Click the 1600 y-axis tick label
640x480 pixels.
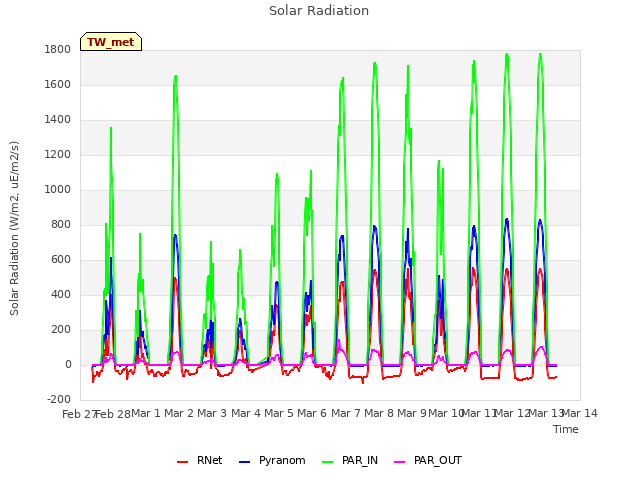coord(58,84)
